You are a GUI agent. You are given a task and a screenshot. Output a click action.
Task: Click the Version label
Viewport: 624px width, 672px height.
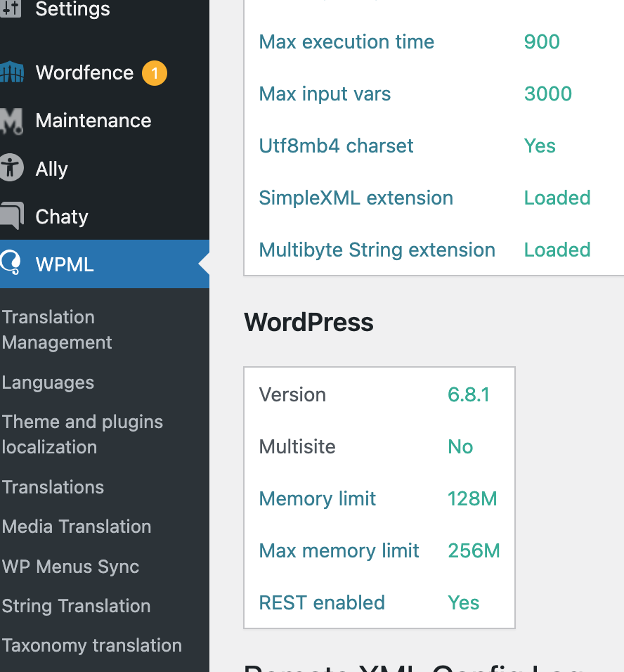tap(292, 395)
